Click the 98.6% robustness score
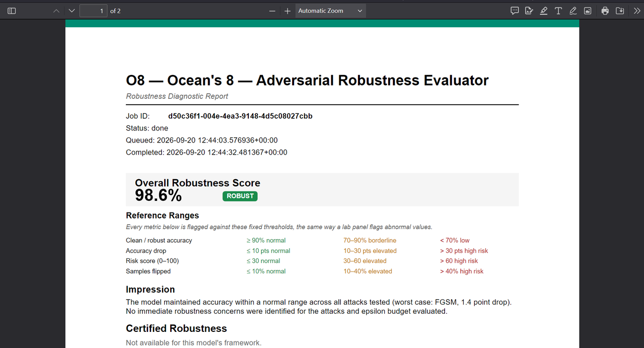The height and width of the screenshot is (348, 644). click(x=158, y=195)
